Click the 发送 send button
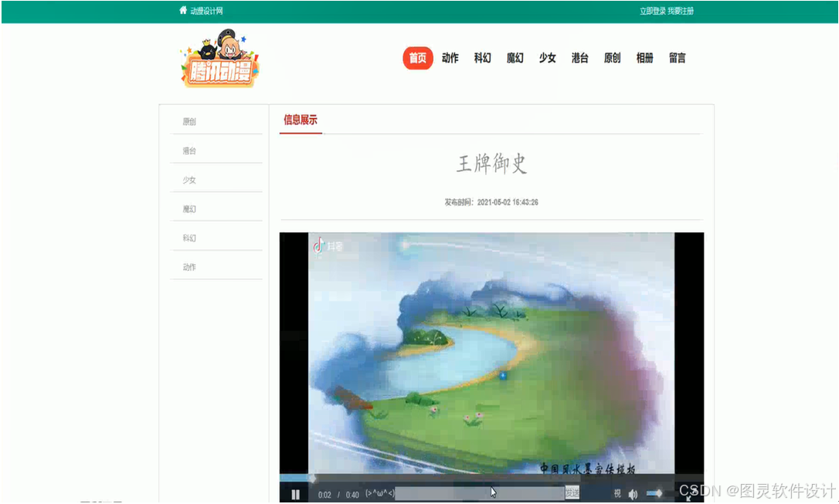This screenshot has height=504, width=839. (572, 493)
